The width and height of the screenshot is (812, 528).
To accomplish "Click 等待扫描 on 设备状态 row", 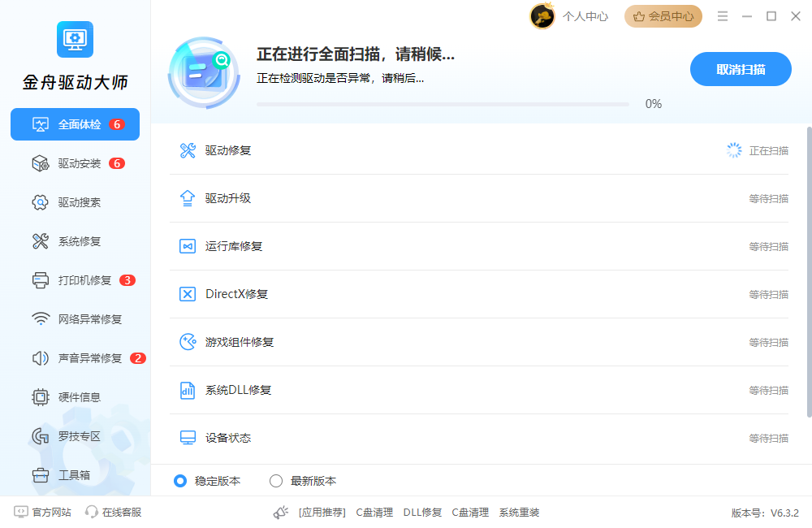I will [768, 439].
